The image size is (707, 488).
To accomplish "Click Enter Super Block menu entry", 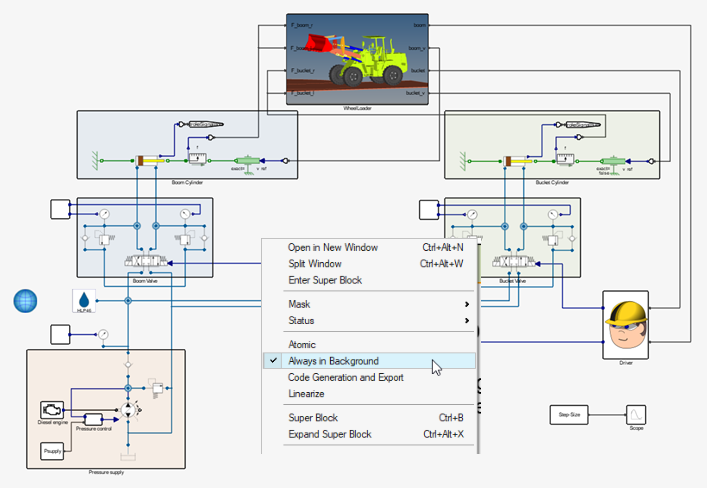I will click(x=325, y=280).
